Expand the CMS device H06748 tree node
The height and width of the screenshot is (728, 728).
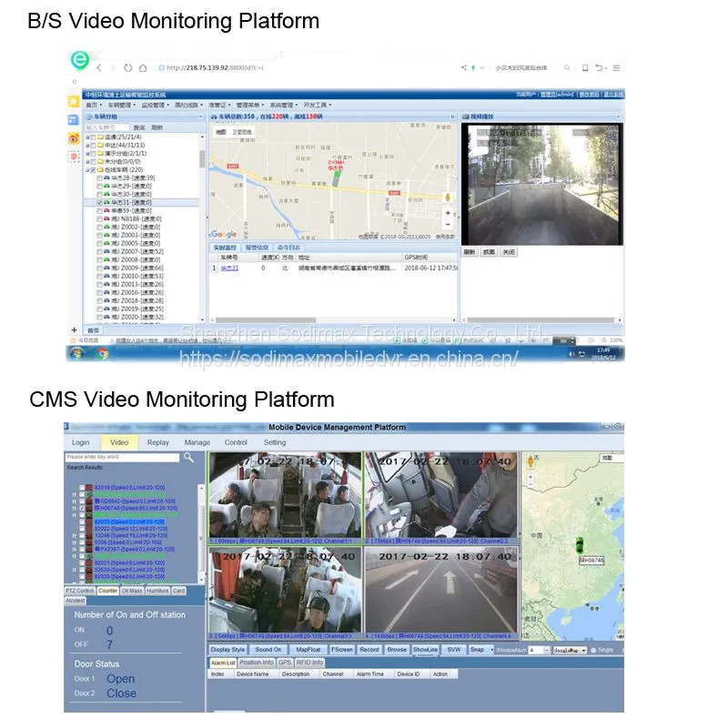pyautogui.click(x=75, y=509)
